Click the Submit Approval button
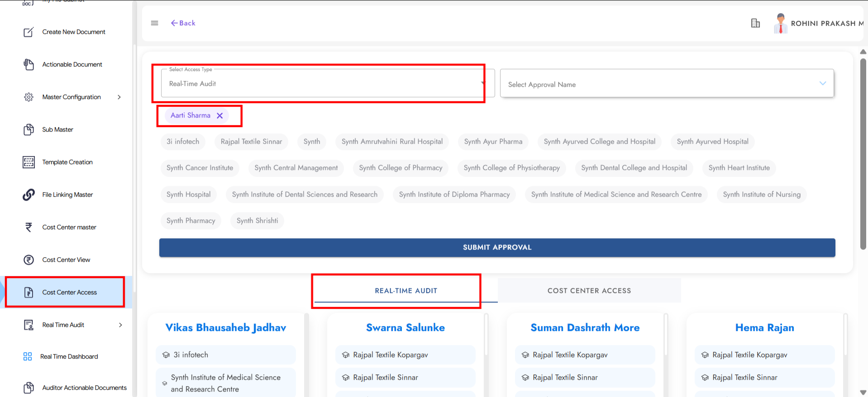 click(497, 247)
